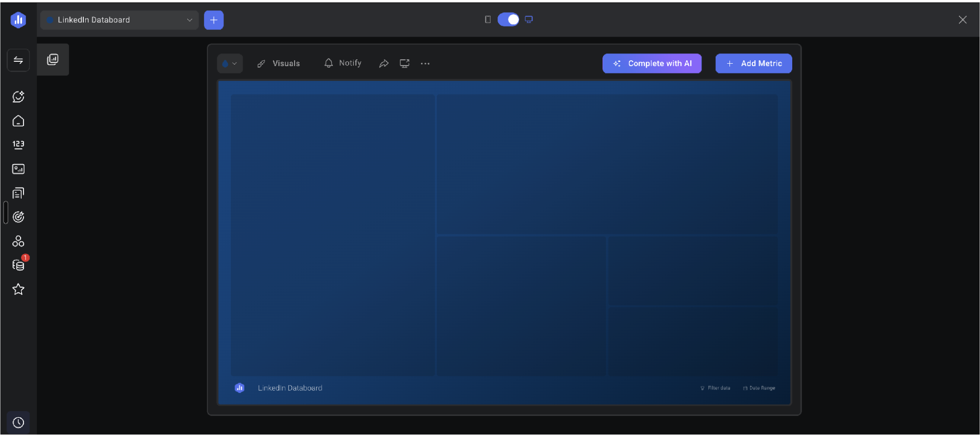Screen dimensions: 980x435
Task: Click the clock icon at sidebar bottom
Action: [x=18, y=422]
